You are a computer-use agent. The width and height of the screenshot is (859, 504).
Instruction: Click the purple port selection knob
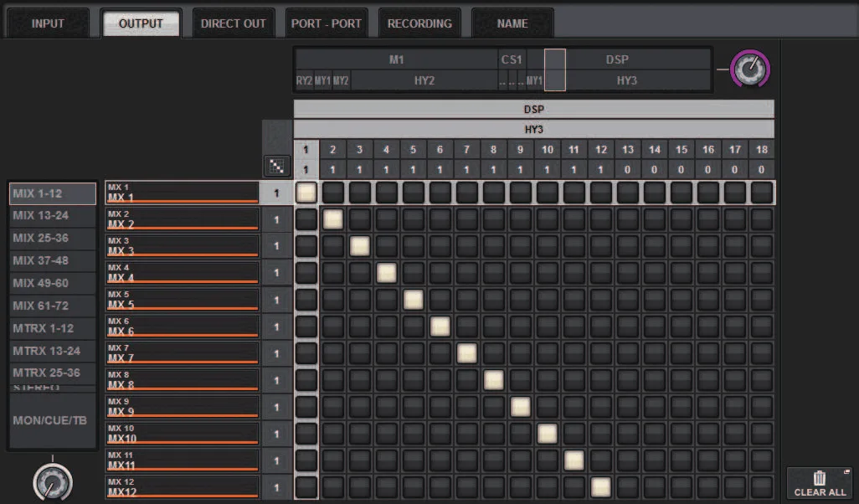tap(750, 69)
